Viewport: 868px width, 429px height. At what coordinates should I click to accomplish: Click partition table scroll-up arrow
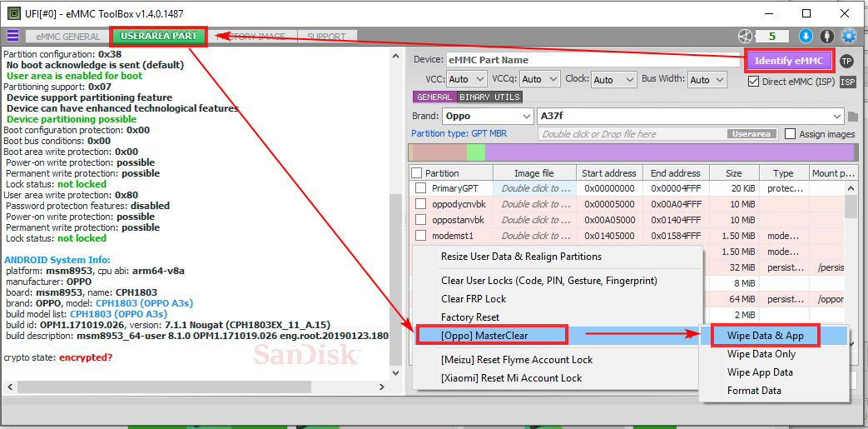[x=851, y=189]
